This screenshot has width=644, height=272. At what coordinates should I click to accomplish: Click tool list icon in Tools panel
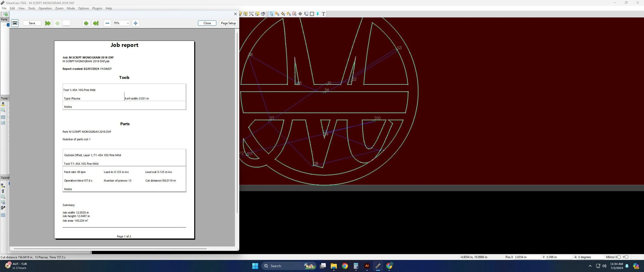click(3, 123)
